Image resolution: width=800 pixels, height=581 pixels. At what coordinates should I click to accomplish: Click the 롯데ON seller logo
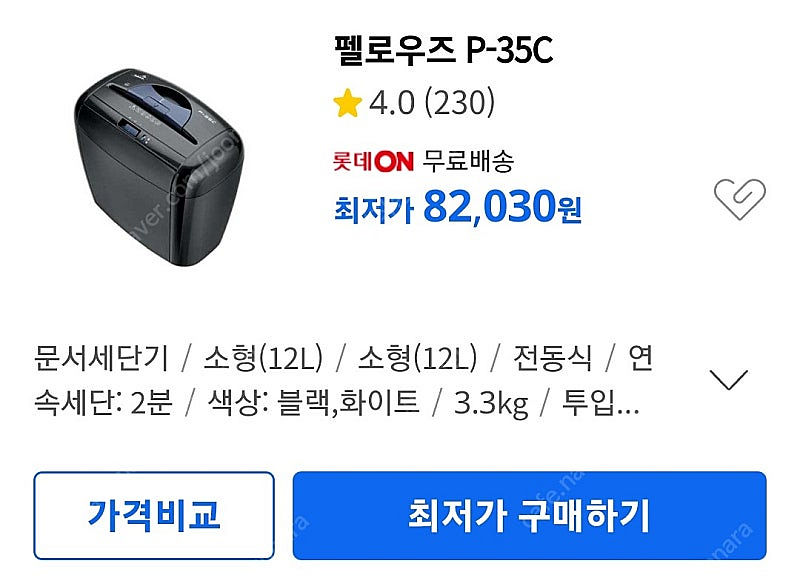coord(373,161)
